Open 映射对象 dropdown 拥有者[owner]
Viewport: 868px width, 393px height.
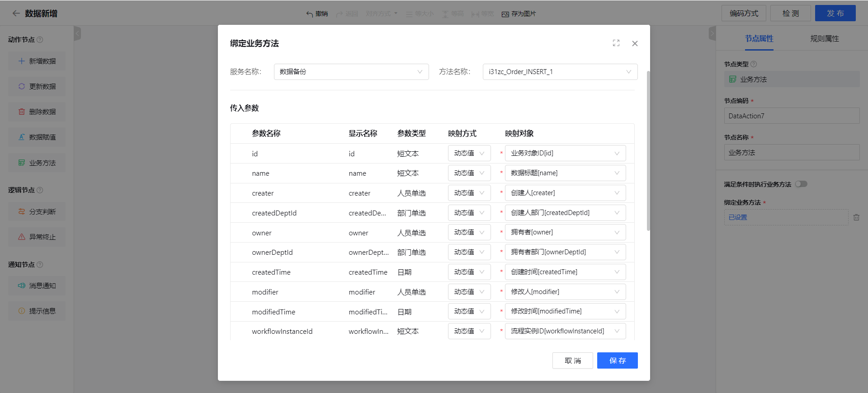coord(565,232)
